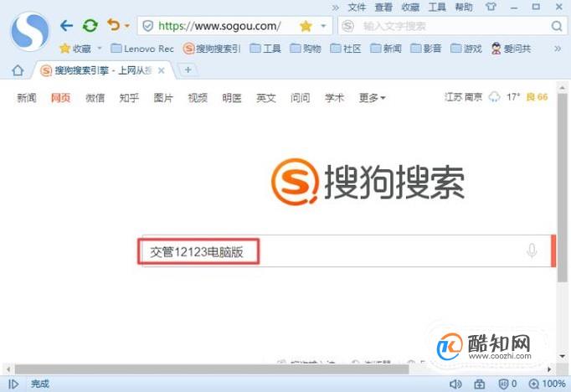Click the skin shirt icon

(491, 7)
